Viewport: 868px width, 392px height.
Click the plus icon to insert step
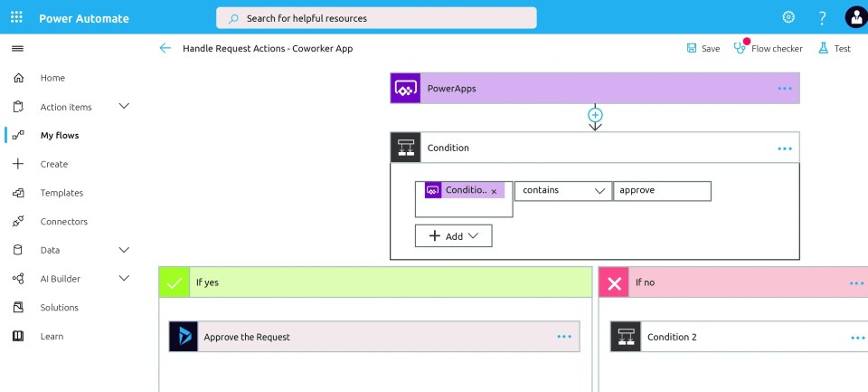coord(595,115)
